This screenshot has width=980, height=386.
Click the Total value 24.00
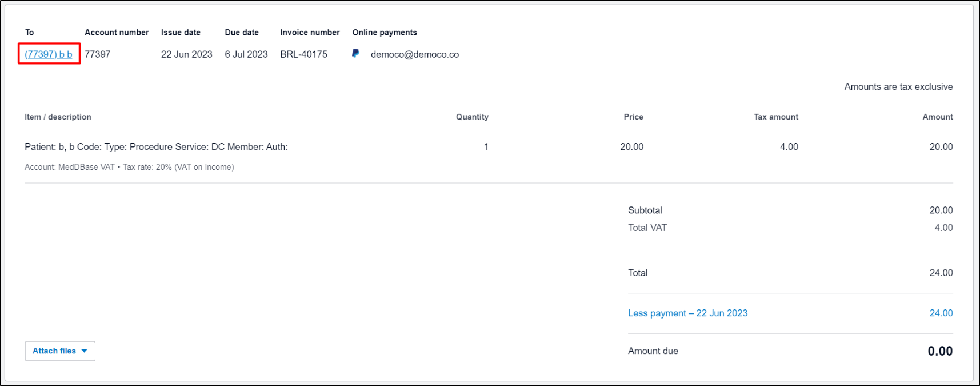point(941,273)
